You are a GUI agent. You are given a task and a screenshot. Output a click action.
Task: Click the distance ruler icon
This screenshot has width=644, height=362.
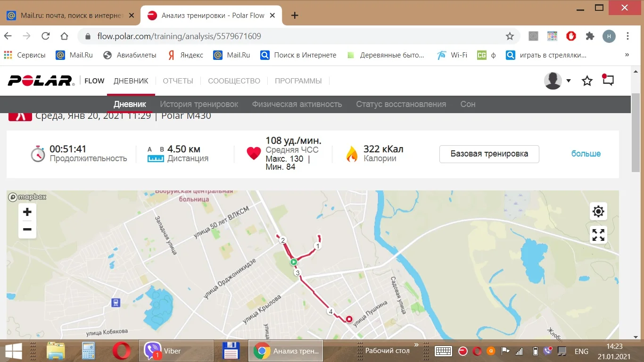tap(156, 159)
